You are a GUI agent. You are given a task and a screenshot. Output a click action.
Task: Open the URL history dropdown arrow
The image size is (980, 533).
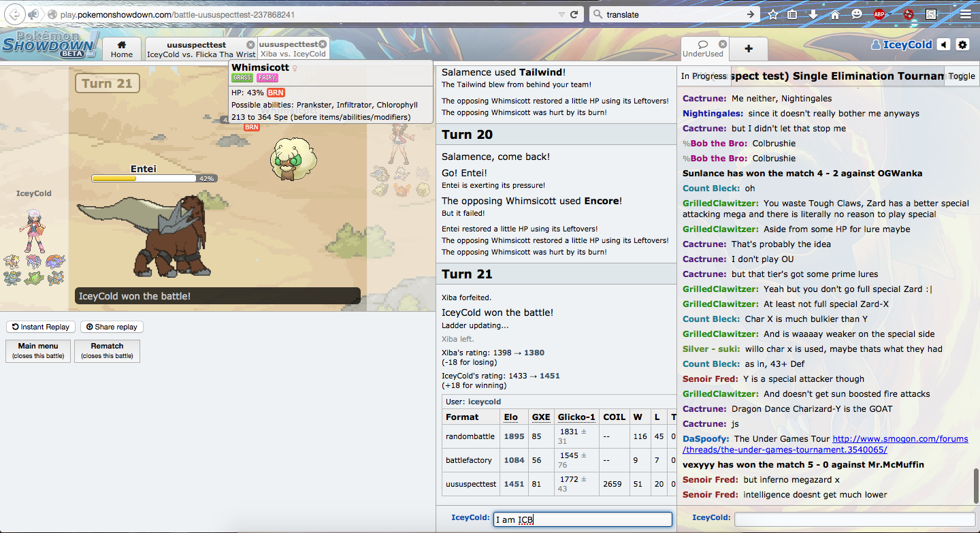pos(561,14)
